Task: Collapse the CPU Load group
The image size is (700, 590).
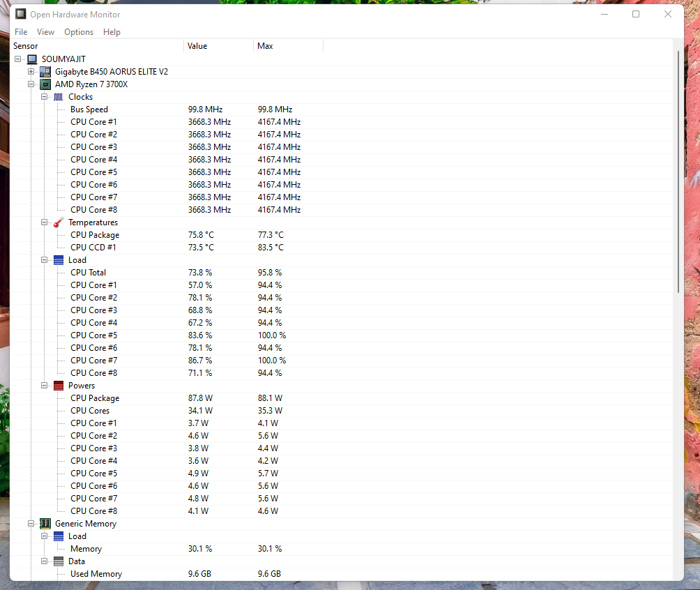Action: pyautogui.click(x=44, y=259)
